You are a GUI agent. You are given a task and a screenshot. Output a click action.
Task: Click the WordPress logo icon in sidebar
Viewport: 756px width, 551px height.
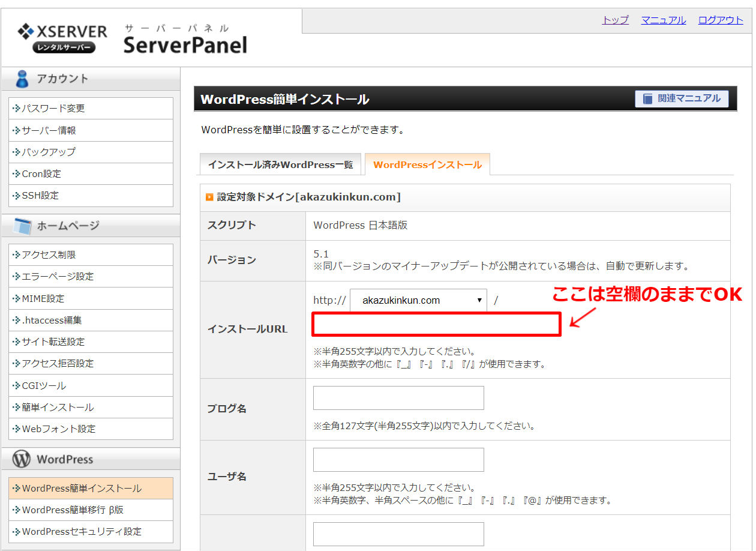click(22, 459)
